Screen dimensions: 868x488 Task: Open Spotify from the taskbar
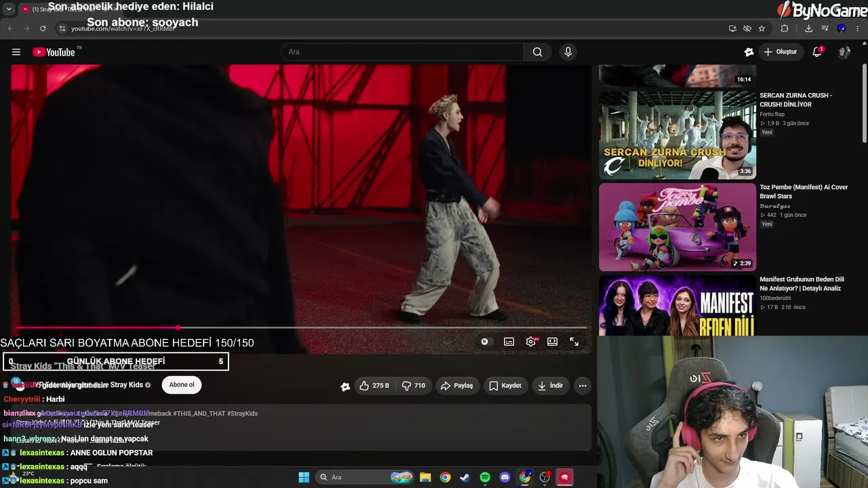(x=485, y=477)
